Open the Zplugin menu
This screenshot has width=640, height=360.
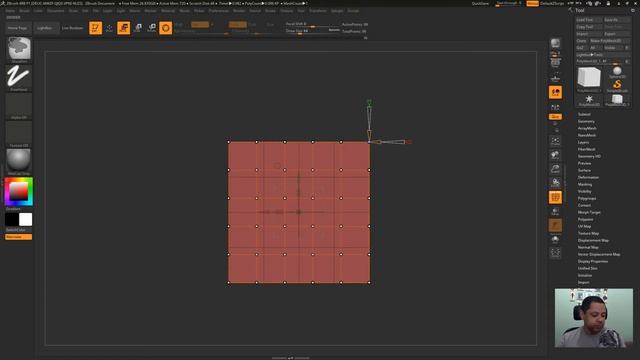coord(337,11)
